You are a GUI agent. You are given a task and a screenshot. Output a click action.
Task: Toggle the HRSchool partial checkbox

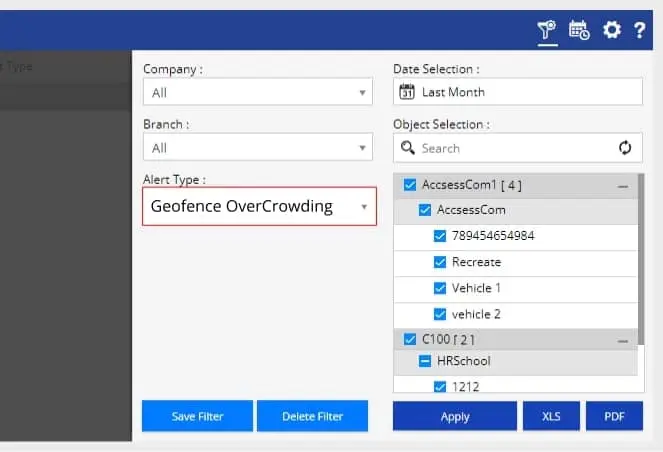pos(425,360)
